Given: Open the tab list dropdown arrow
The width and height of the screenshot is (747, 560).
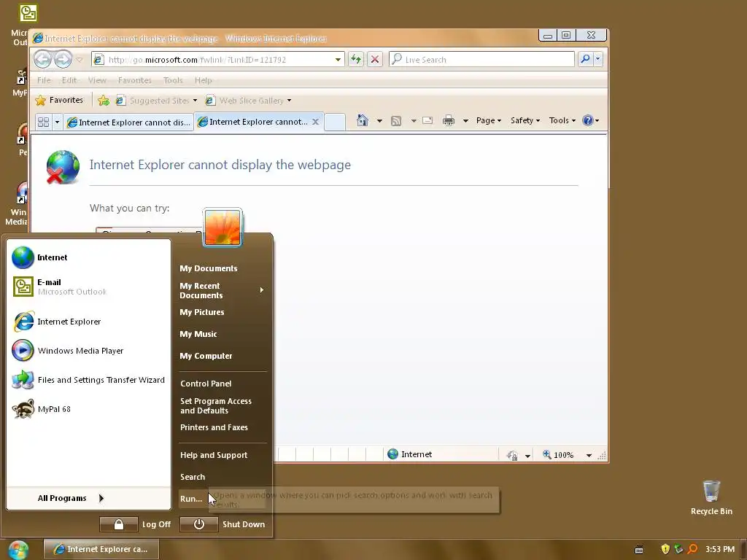Looking at the screenshot, I should coord(57,122).
